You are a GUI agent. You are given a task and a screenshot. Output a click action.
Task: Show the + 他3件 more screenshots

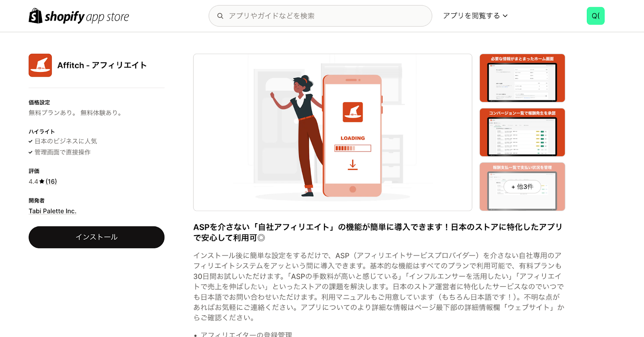[x=522, y=187]
